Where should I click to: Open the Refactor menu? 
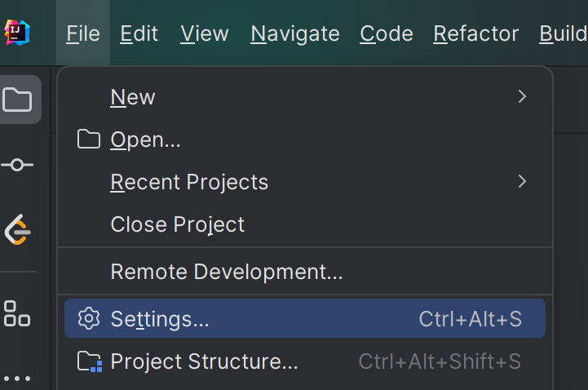tap(476, 33)
